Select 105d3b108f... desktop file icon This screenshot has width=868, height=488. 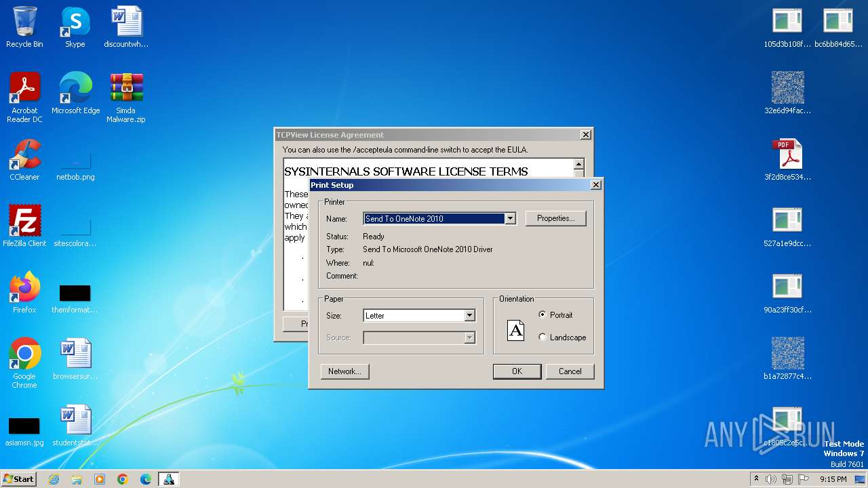tap(787, 28)
